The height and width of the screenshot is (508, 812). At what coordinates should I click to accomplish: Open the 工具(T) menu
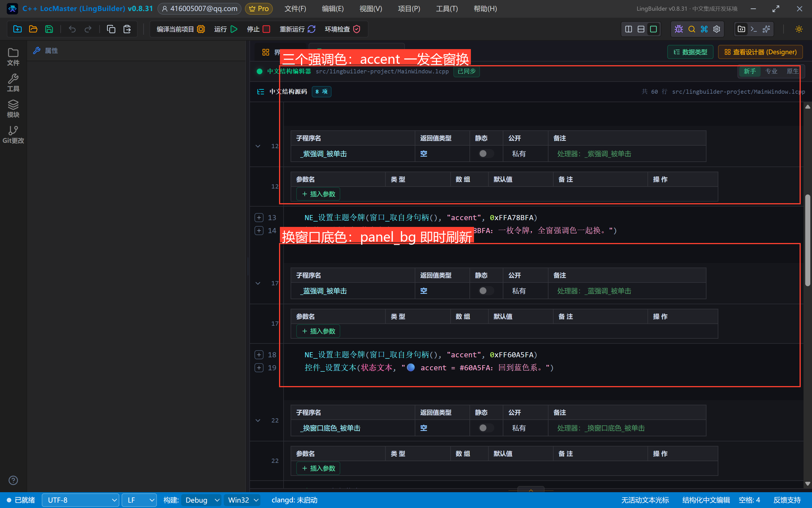click(447, 9)
